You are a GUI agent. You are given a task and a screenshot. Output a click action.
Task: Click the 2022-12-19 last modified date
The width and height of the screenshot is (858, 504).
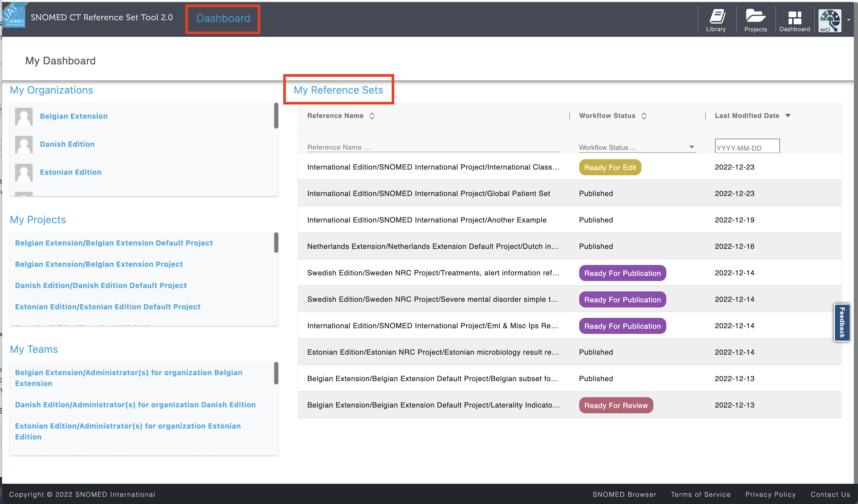(x=735, y=220)
